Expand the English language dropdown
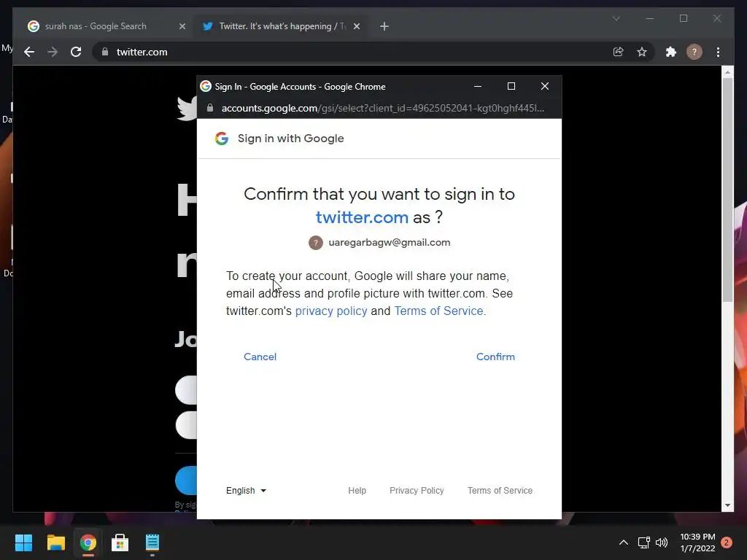Viewport: 747px width, 560px height. pos(246,491)
